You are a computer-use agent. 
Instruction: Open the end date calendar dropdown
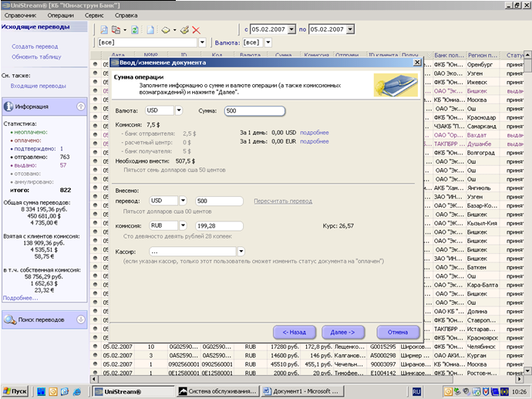(351, 29)
